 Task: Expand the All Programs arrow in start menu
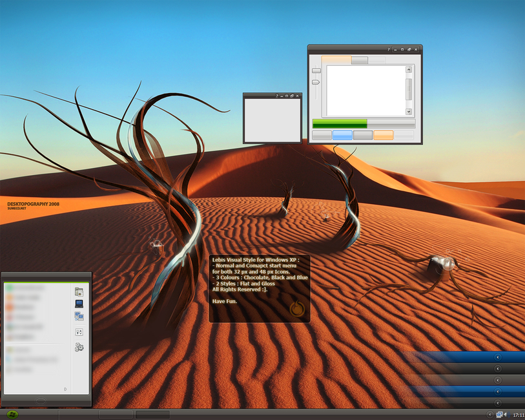[x=65, y=389]
